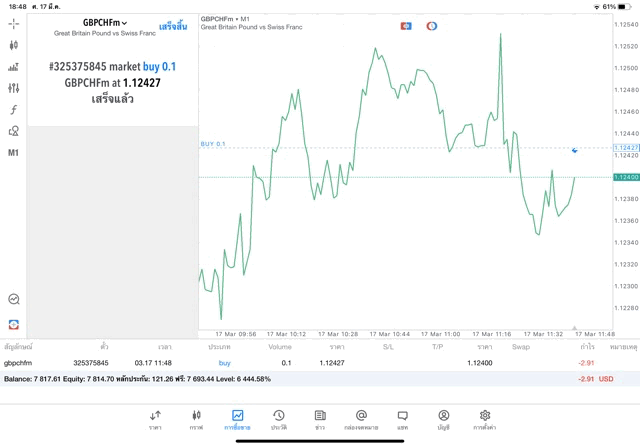Open the Mailbox tab with @ icon
The height and width of the screenshot is (447, 640).
(361, 420)
